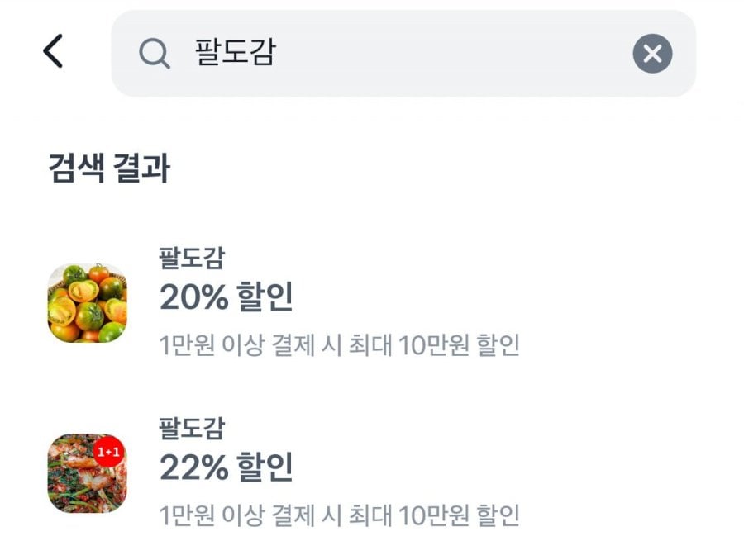Tap the description under 20% 할인

(339, 345)
